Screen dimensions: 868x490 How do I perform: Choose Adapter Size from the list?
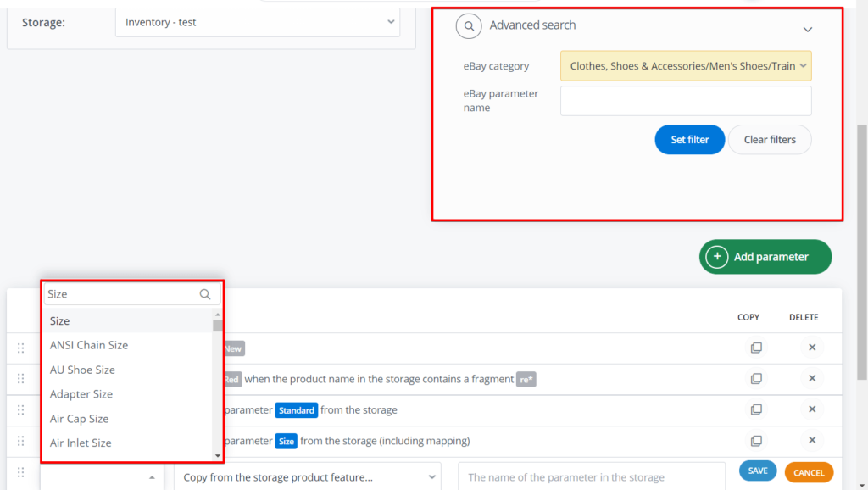128,394
